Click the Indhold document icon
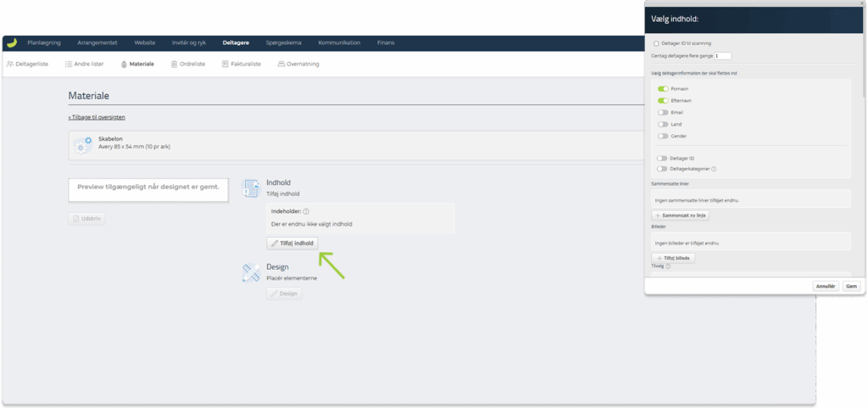Screen dimensions: 868x409 pos(252,188)
